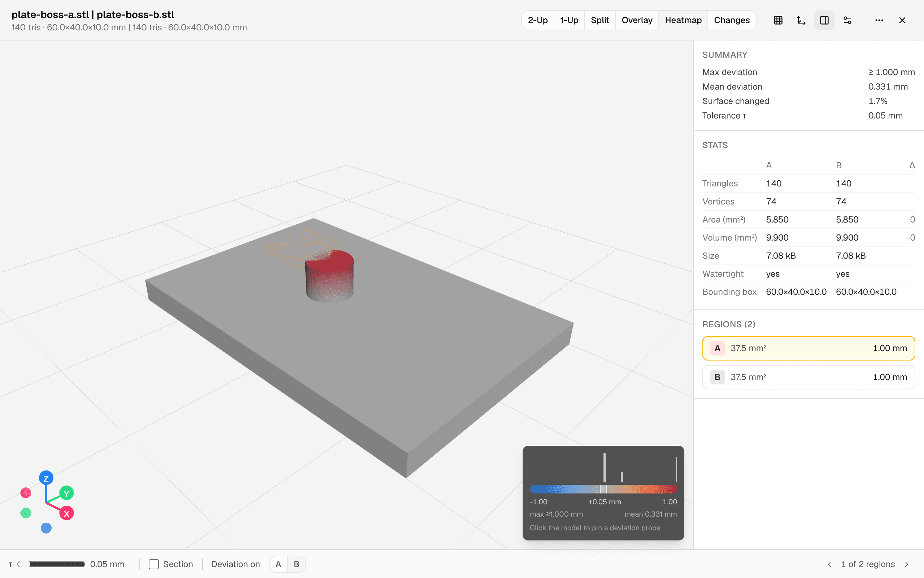
Task: Snap view to negative X pink dot
Action: coord(26,493)
